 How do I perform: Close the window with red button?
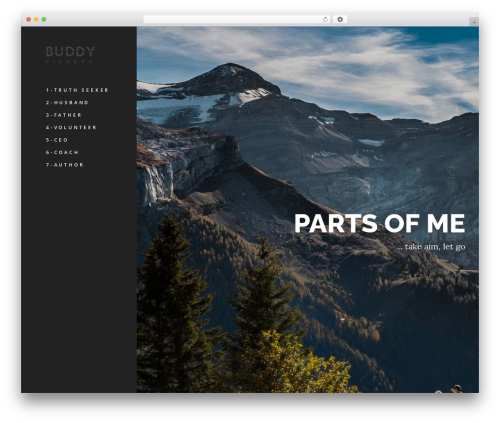(x=29, y=20)
